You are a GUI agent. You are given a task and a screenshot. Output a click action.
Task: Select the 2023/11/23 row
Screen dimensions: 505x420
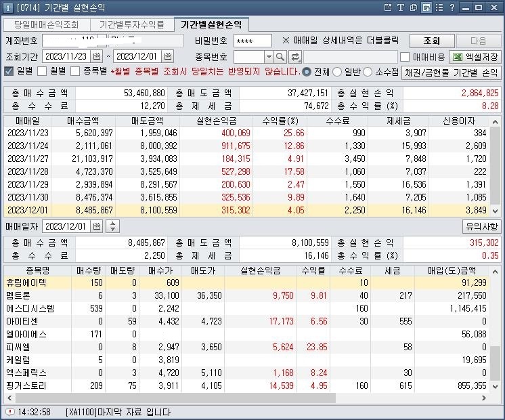[x=246, y=133]
